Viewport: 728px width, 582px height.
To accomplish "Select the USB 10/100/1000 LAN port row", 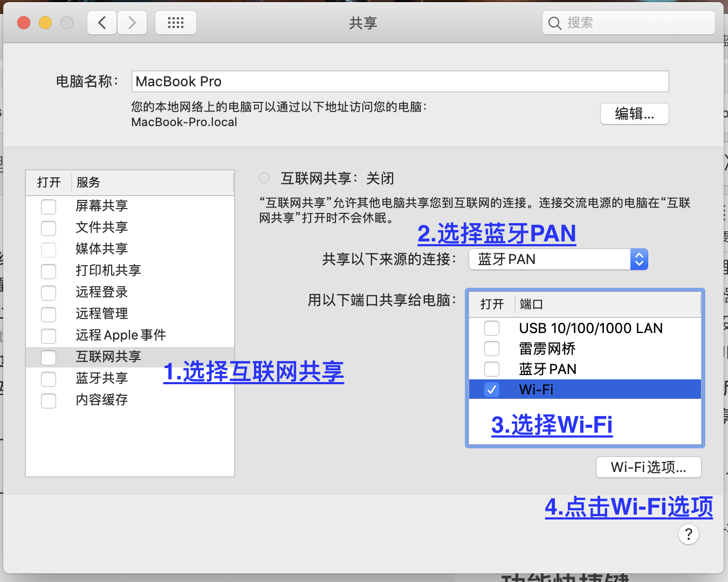I will coord(585,328).
